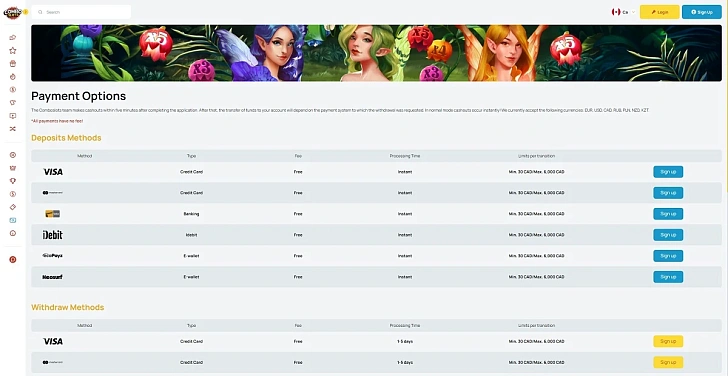Click the red round icon at sidebar bottom
The image size is (728, 376).
point(13,259)
